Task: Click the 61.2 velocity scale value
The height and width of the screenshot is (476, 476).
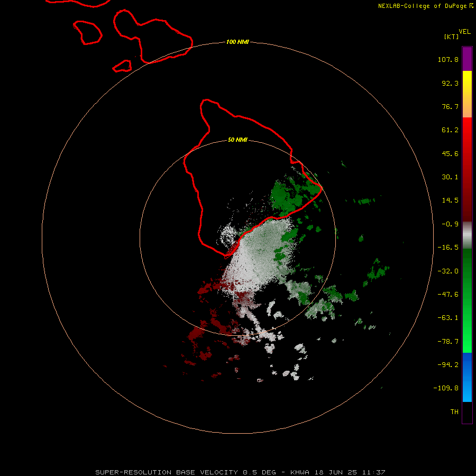Action: click(x=450, y=130)
